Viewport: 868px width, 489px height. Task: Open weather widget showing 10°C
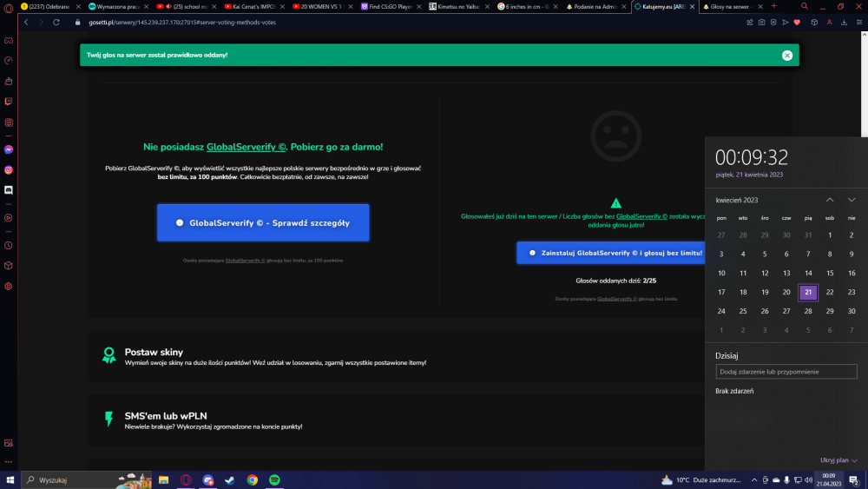click(700, 480)
